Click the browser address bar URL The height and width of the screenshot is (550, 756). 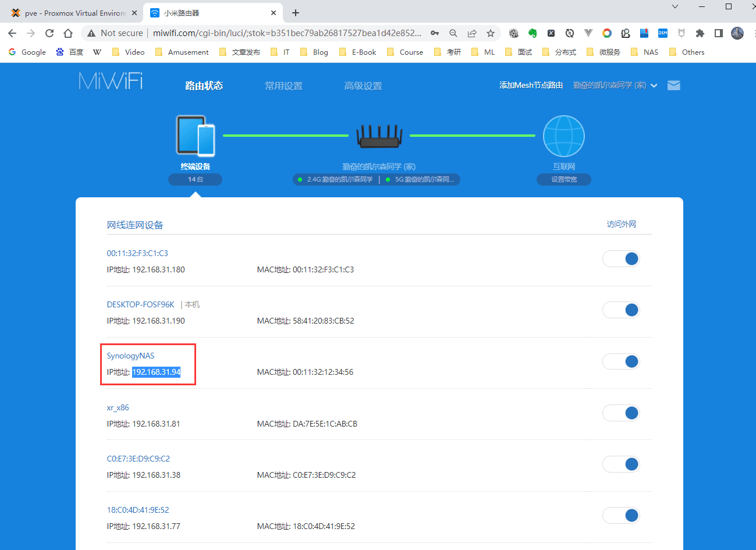click(x=287, y=33)
